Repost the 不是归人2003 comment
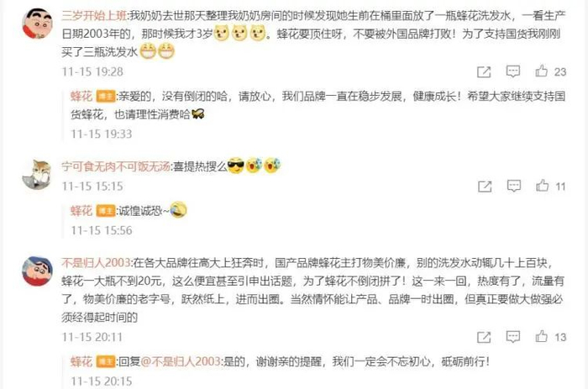The height and width of the screenshot is (389, 588). click(484, 337)
